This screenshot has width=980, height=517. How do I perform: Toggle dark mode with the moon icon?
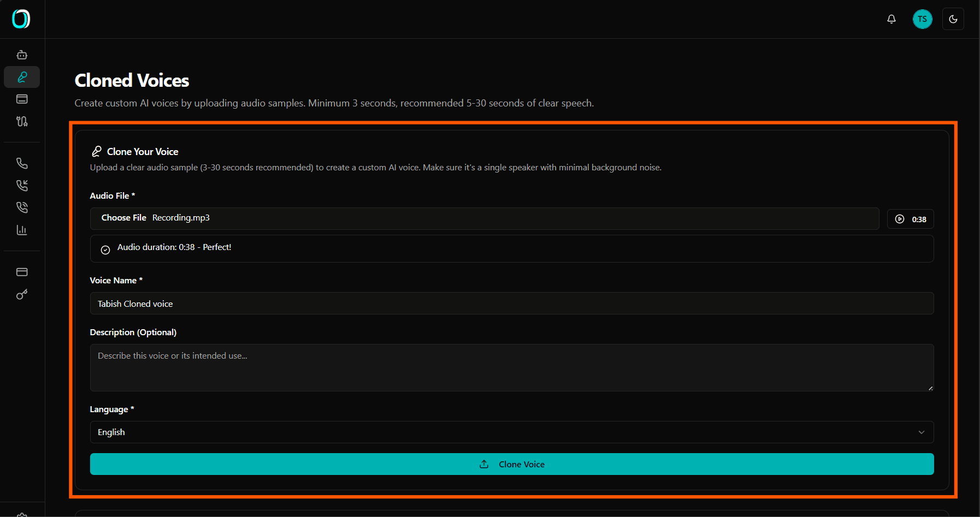tap(953, 19)
